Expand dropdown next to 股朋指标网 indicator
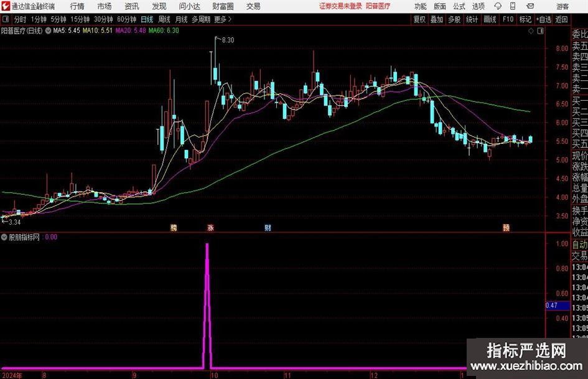 pyautogui.click(x=4, y=237)
